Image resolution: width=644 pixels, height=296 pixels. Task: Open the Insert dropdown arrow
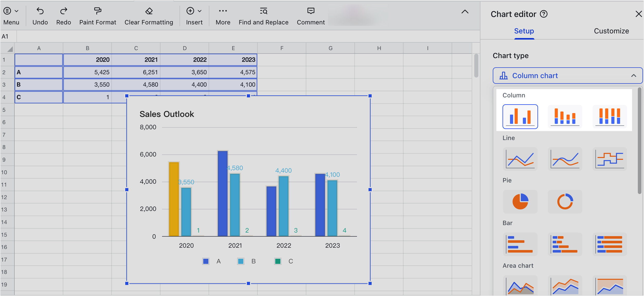(199, 11)
